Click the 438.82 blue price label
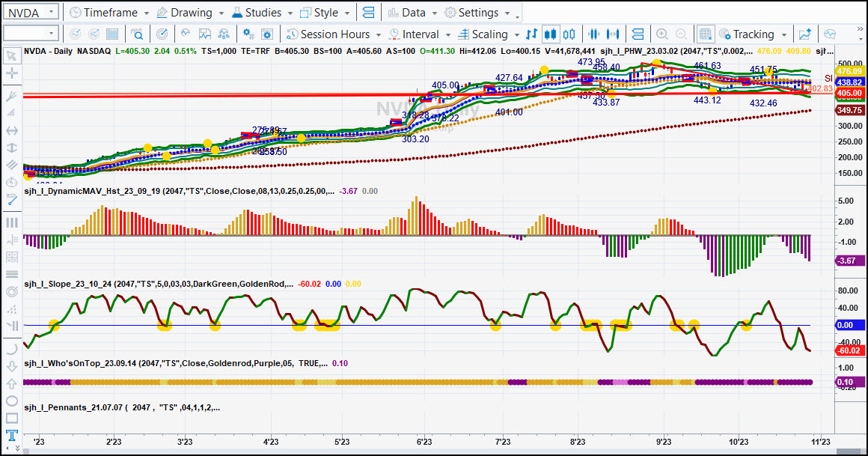868x456 pixels. click(849, 82)
